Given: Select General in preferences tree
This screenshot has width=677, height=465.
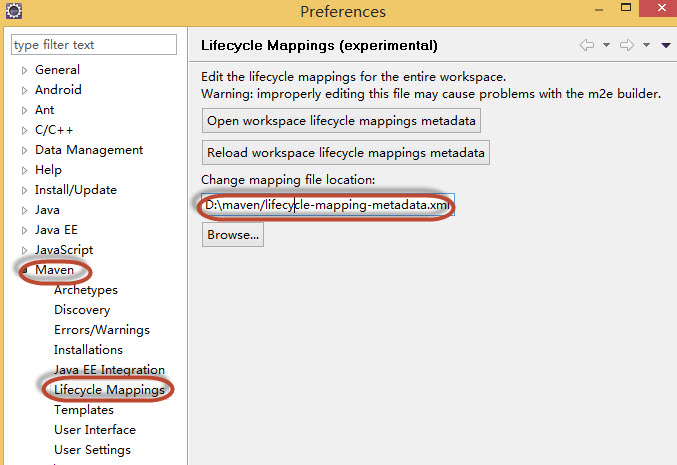Looking at the screenshot, I should 57,70.
